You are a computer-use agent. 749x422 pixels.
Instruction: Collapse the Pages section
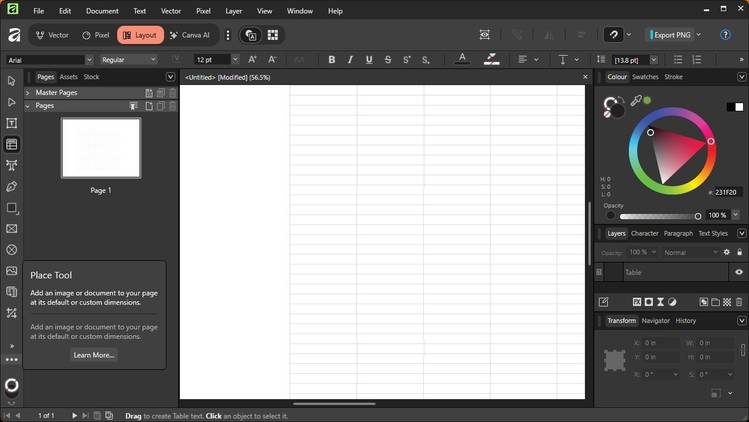[x=28, y=106]
